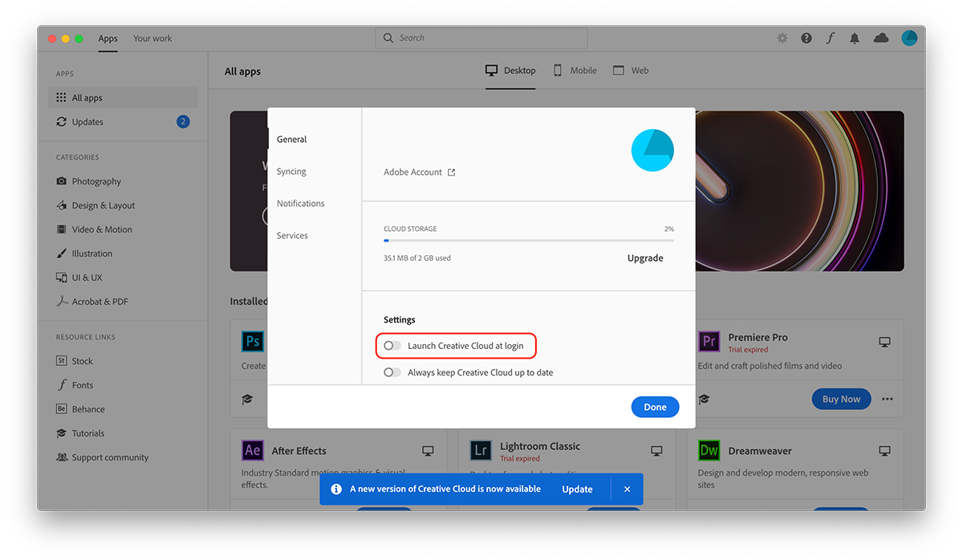Open more options menu for Premiere Pro

tap(887, 400)
